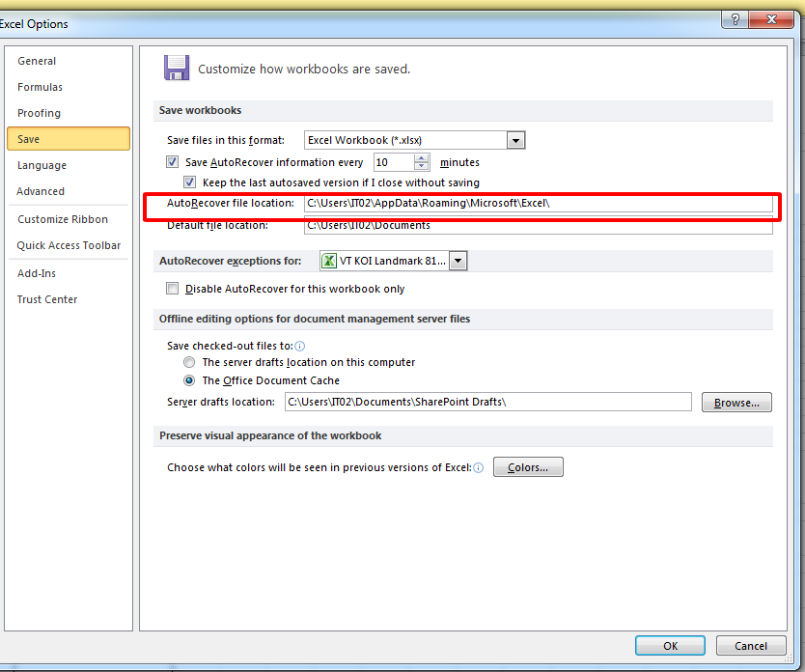805x672 pixels.
Task: Open the Colors dialog button
Action: (x=528, y=467)
